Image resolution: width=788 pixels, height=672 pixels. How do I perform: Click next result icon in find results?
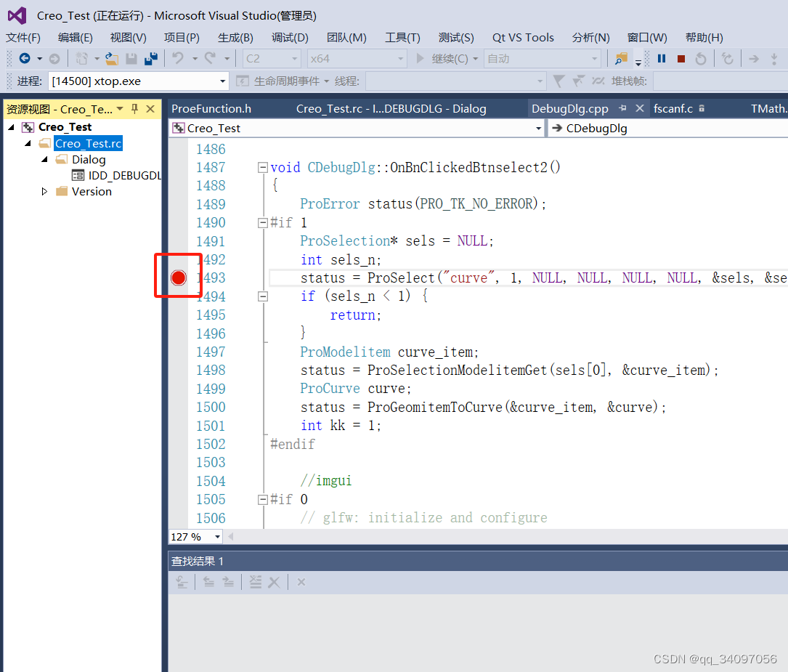point(228,582)
